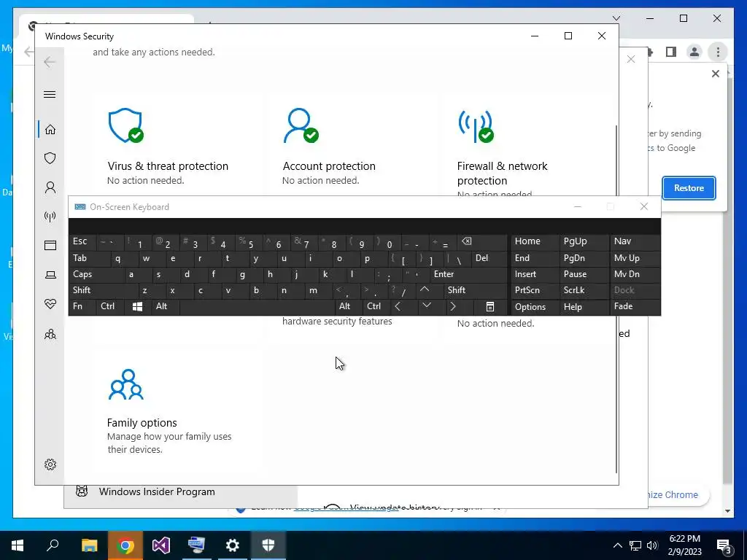Switch to Visual Studio on taskbar
This screenshot has height=560, width=747.
pos(161,545)
